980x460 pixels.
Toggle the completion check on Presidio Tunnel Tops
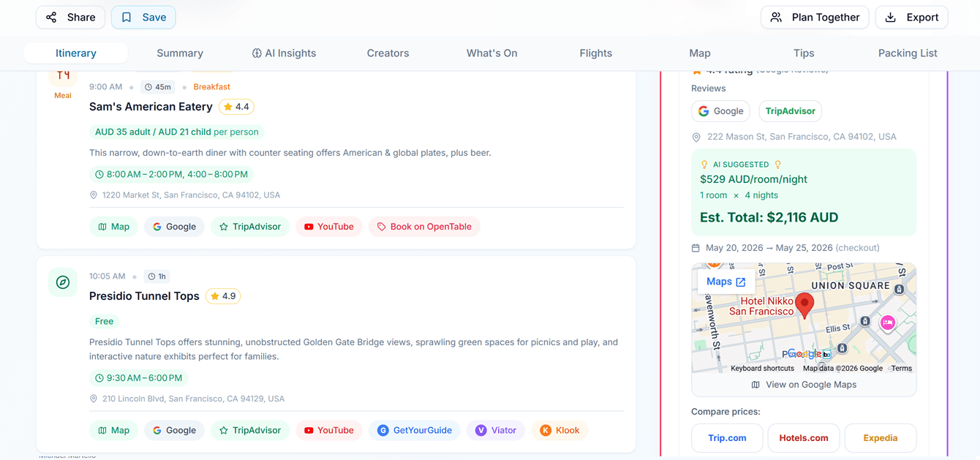pos(63,282)
